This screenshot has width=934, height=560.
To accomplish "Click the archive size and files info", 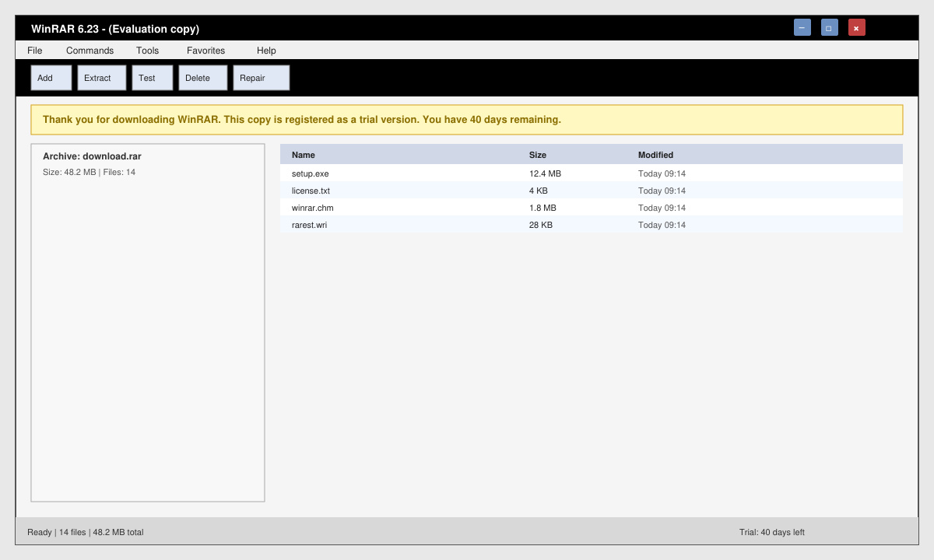I will (89, 172).
